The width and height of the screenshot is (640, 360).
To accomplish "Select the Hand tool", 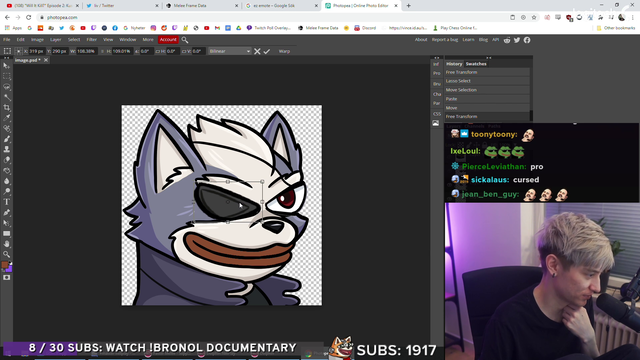I will 7,244.
